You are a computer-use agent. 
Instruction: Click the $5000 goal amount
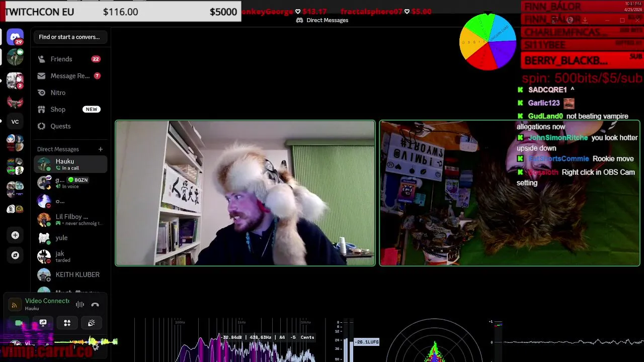223,12
